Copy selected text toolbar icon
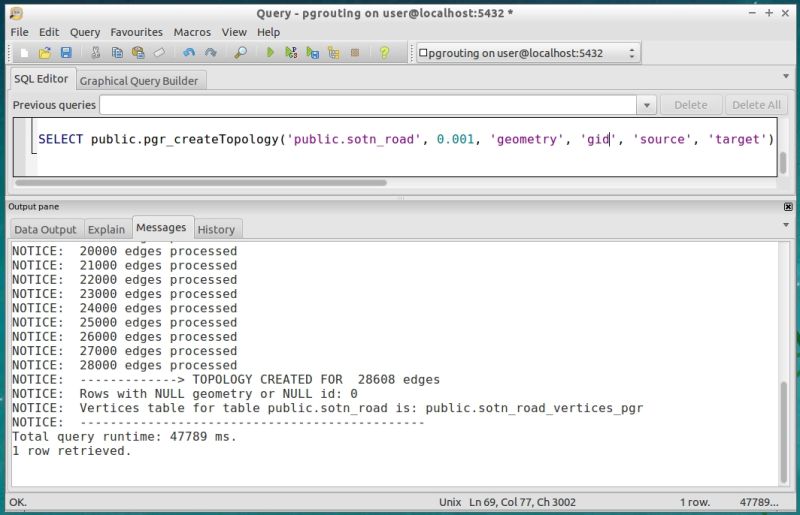 pyautogui.click(x=117, y=53)
